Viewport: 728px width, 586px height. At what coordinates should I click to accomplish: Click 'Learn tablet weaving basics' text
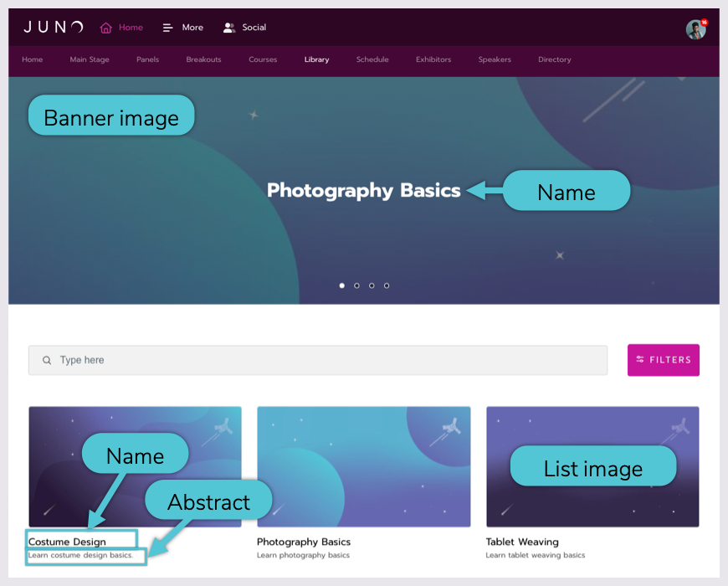coord(536,555)
